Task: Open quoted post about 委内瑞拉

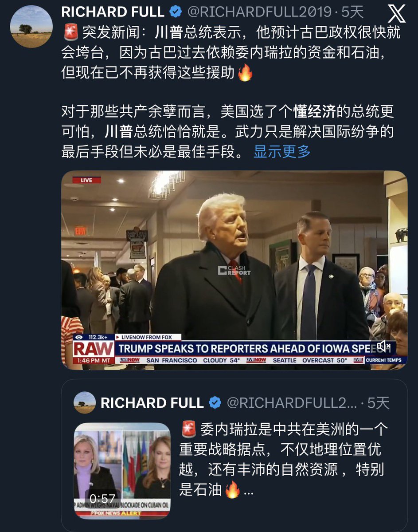Action: tap(234, 455)
